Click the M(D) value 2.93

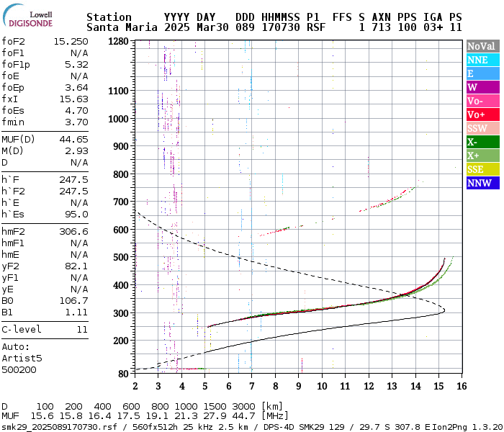(x=76, y=151)
